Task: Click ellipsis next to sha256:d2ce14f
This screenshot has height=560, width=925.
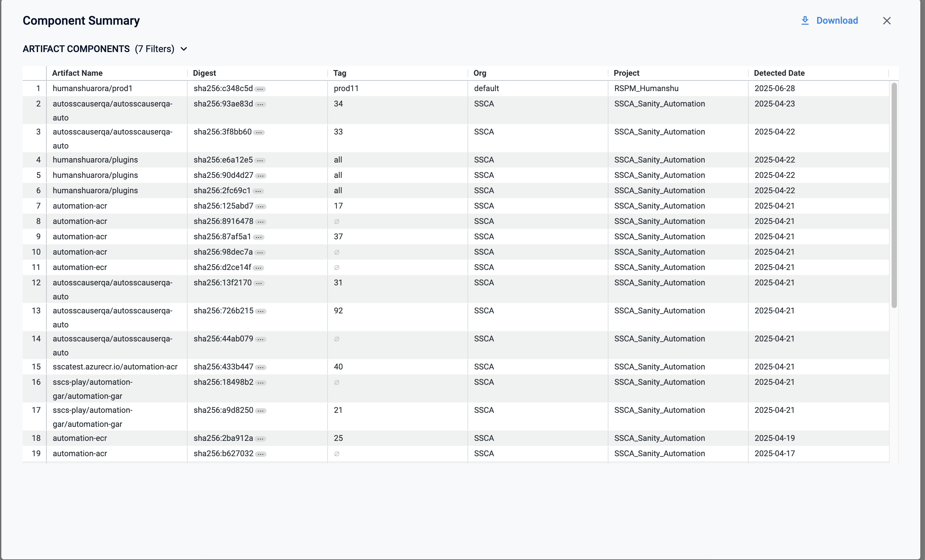Action: (x=258, y=268)
